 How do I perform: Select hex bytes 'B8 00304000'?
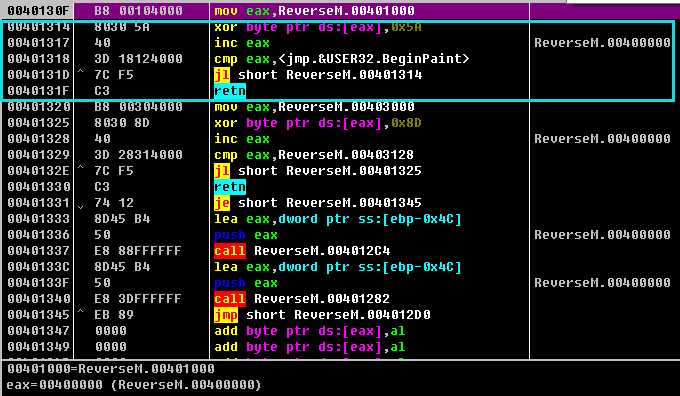click(x=138, y=107)
